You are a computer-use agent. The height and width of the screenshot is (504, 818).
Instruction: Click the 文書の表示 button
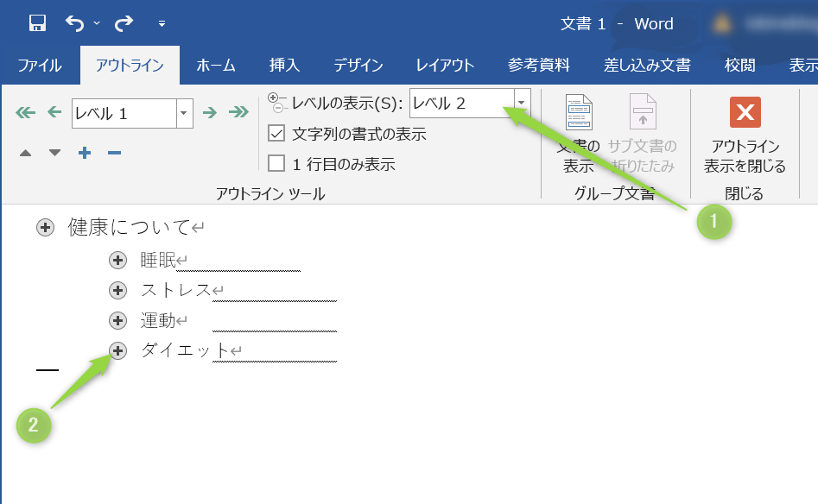pos(579,136)
